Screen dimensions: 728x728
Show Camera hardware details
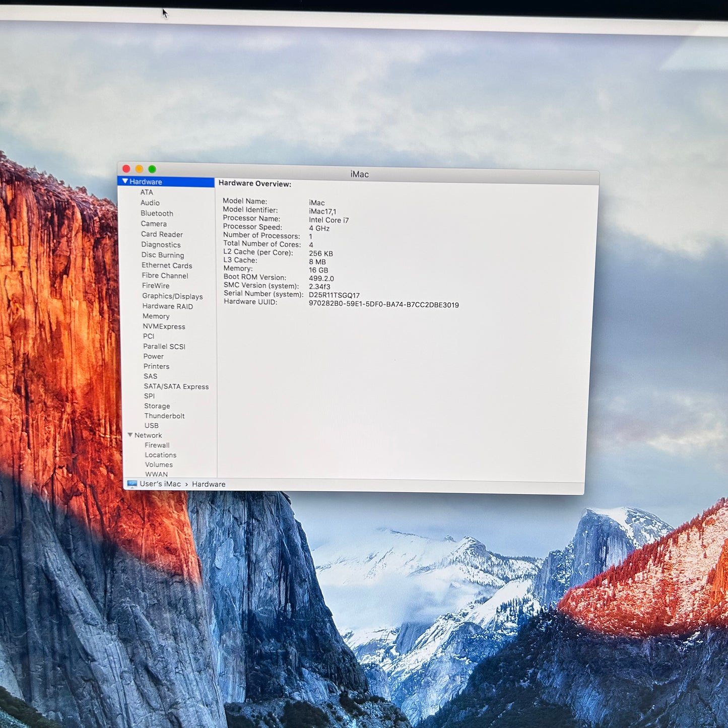tap(154, 224)
